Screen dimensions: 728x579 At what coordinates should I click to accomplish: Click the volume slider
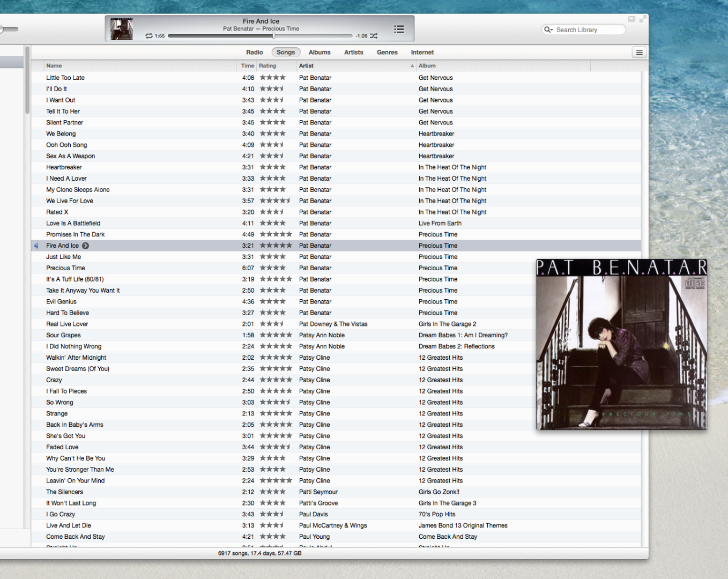tap(9, 29)
